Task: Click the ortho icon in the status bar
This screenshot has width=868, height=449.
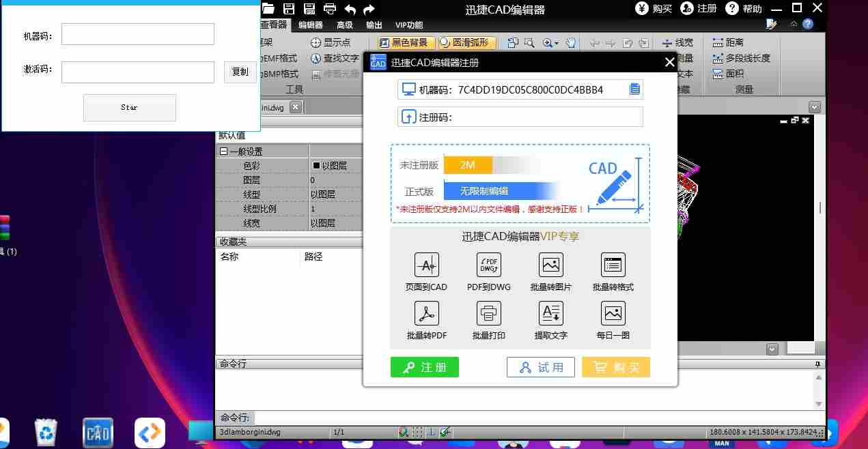Action: tap(432, 432)
